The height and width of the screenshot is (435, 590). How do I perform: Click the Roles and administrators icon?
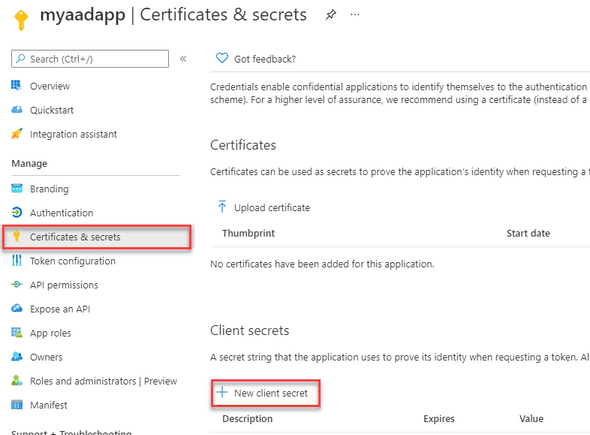tap(17, 380)
